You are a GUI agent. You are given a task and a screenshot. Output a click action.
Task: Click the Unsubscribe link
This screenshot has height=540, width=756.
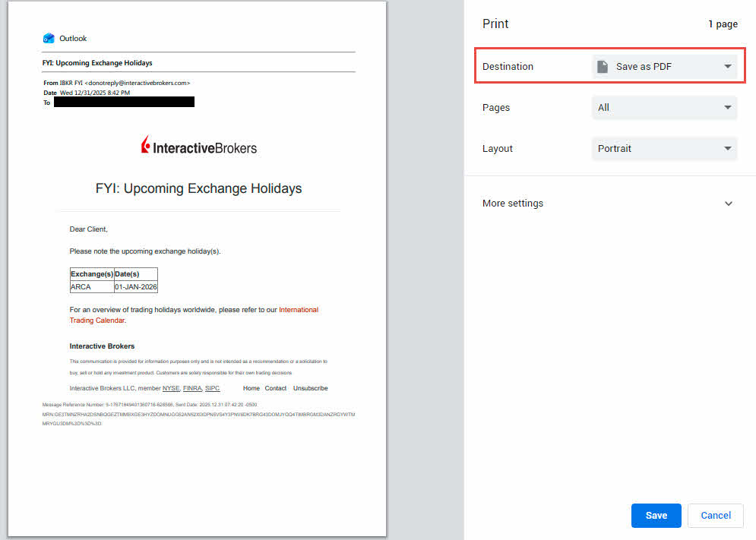pyautogui.click(x=310, y=388)
